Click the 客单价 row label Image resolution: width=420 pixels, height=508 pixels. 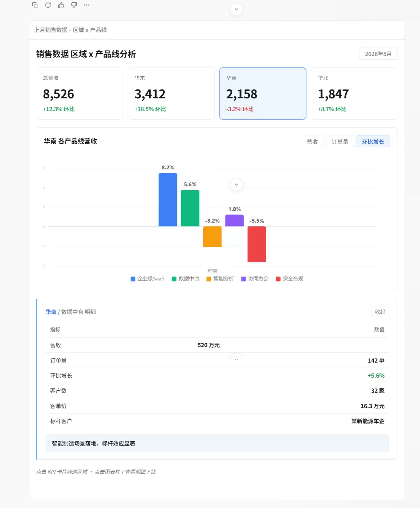click(x=58, y=406)
